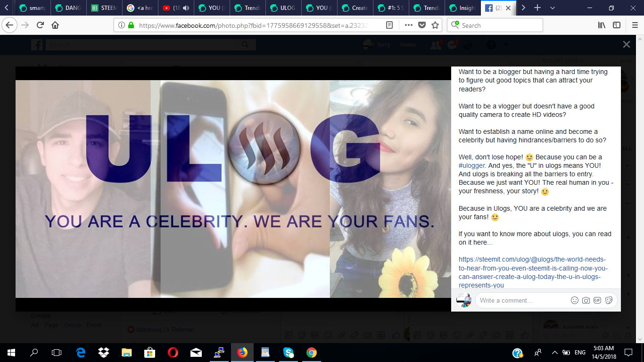Open Dropbox from taskbar

pos(104,352)
